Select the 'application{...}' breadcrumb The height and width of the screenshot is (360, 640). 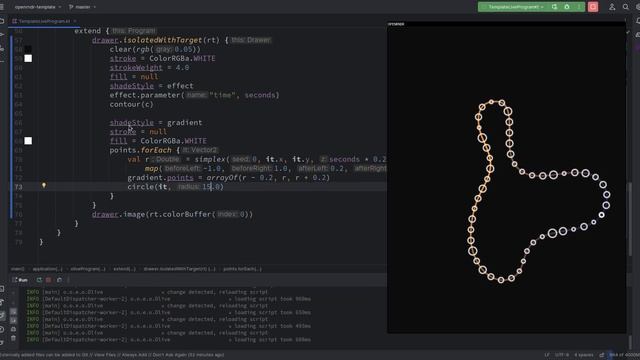pyautogui.click(x=47, y=269)
